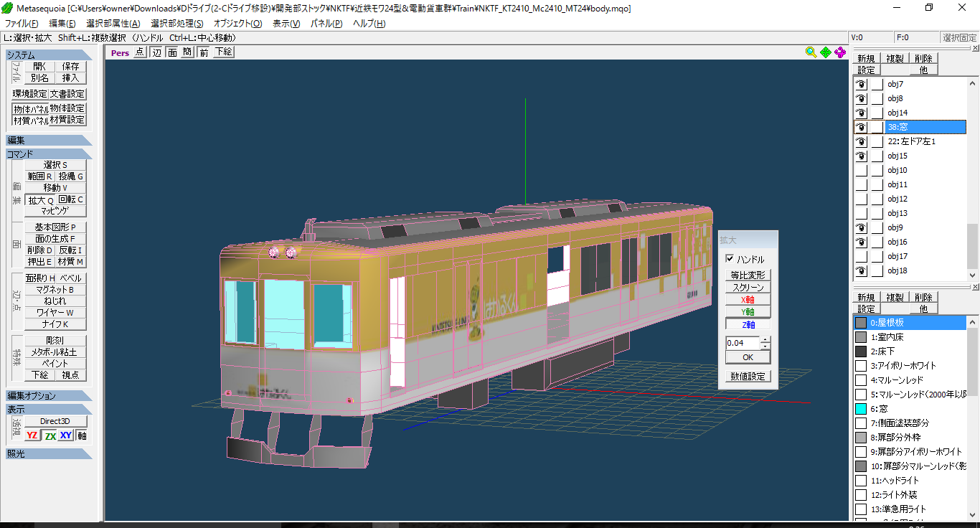
Task: Click the YZ view button
Action: 32,435
